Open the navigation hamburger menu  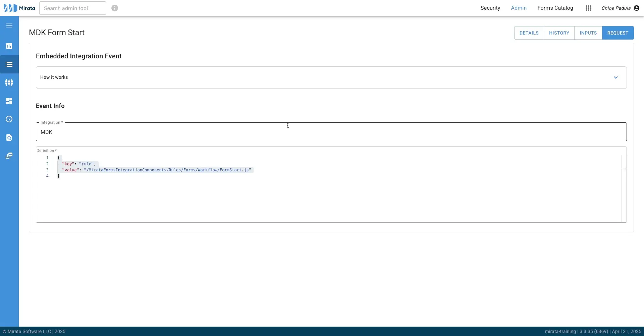pyautogui.click(x=9, y=25)
